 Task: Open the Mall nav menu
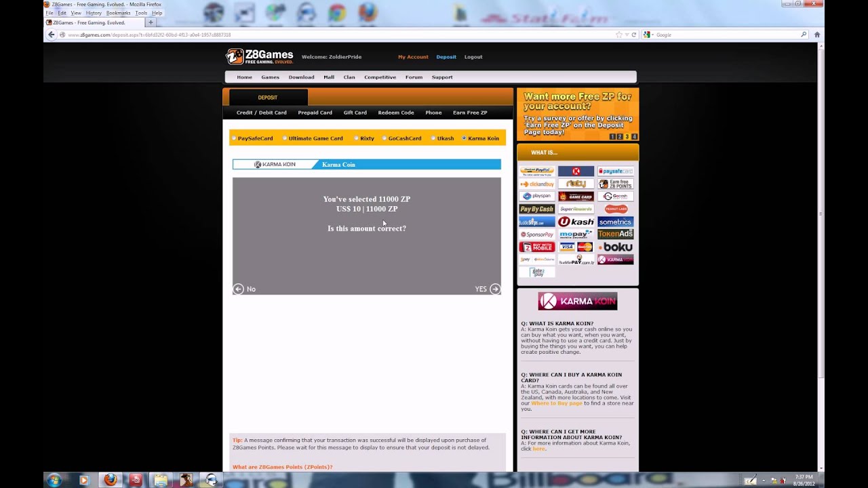point(329,77)
